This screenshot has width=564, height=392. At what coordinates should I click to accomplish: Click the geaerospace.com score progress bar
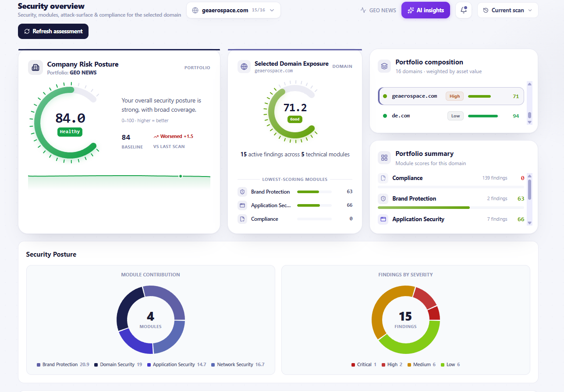click(x=483, y=96)
